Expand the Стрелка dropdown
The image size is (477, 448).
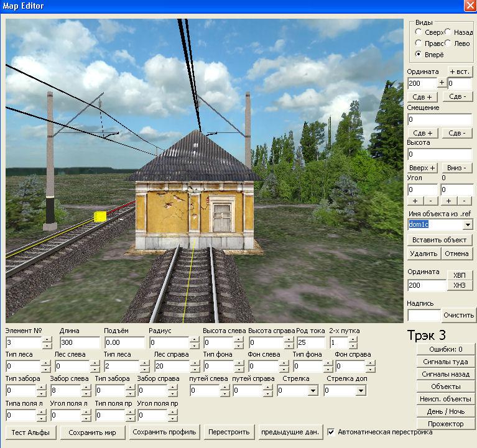[312, 391]
